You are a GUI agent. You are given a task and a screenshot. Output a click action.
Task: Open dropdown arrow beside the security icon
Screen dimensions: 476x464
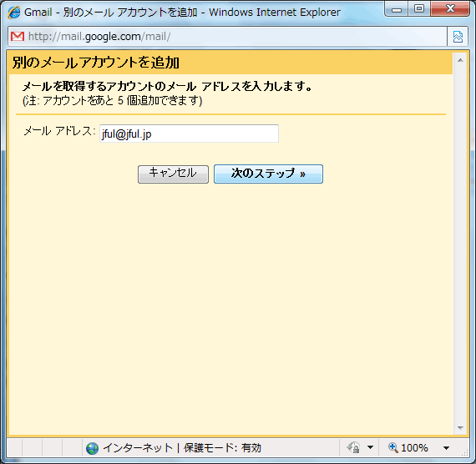370,447
